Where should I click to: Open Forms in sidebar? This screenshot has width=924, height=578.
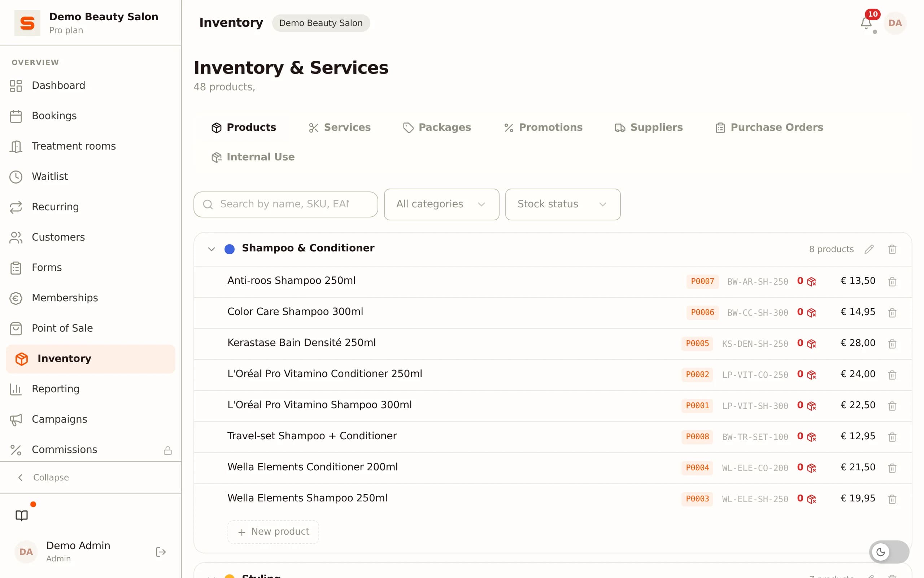(91, 268)
